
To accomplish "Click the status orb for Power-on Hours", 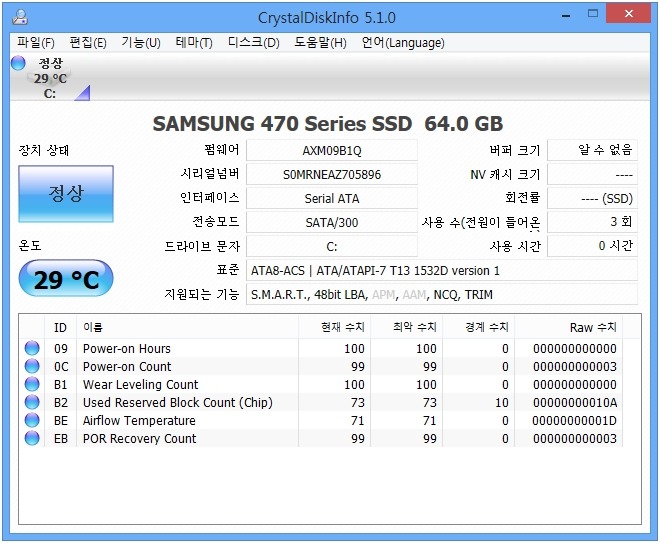I will point(32,348).
